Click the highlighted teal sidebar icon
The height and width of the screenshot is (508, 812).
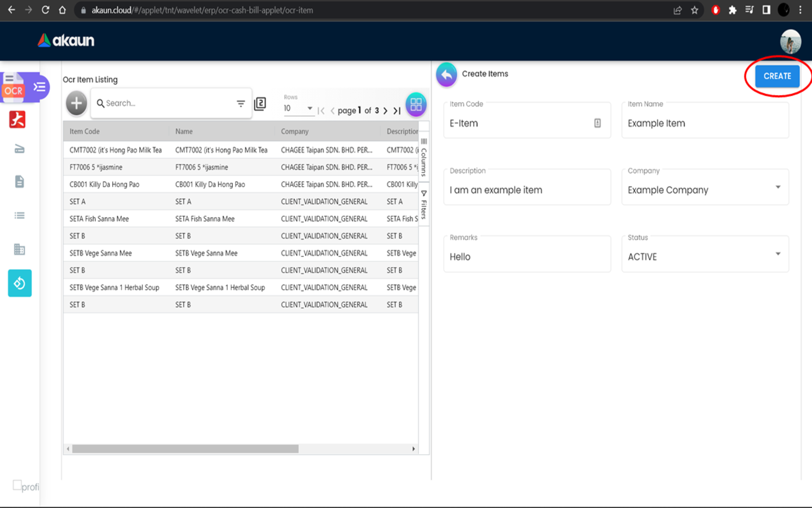point(20,283)
